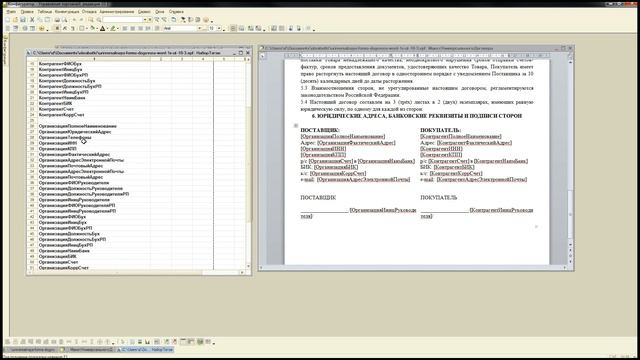Click [ОрганизацияФактическийАдрес] tag in the document
640x360 pixels.
(x=356, y=143)
